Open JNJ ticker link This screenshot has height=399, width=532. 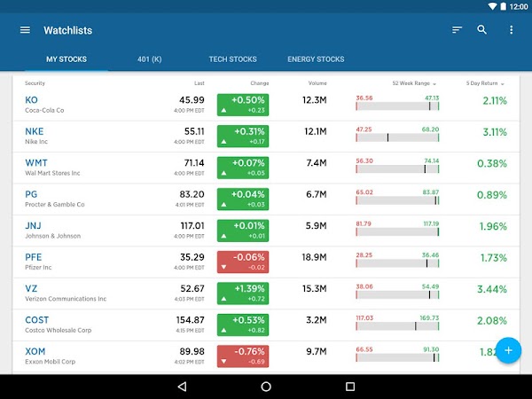[33, 225]
